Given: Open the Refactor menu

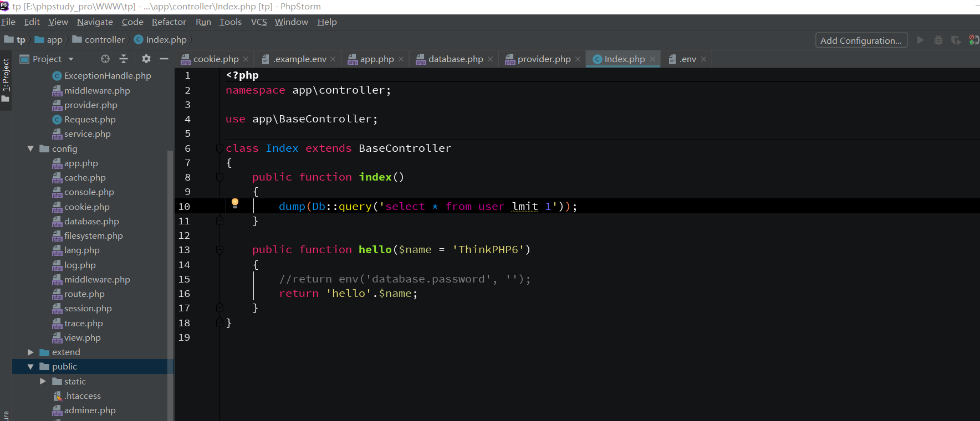Looking at the screenshot, I should pos(169,22).
